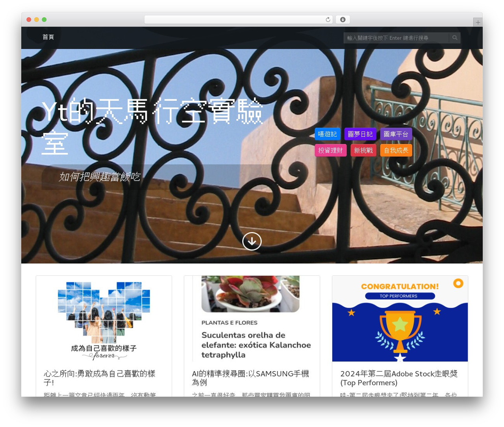Maximize the window with green button
Viewport: 504px width, 427px height.
(44, 20)
